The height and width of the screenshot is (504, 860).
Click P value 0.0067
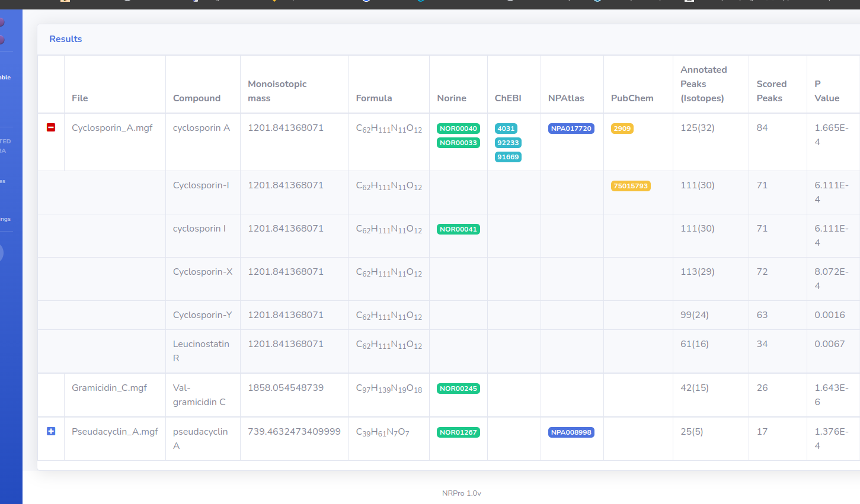(830, 344)
